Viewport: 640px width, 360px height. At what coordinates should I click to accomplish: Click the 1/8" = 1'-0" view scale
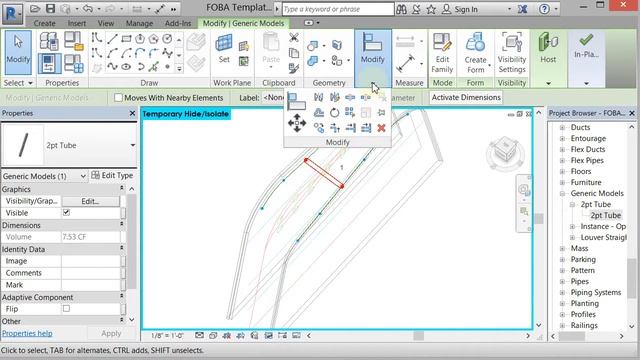(x=167, y=336)
